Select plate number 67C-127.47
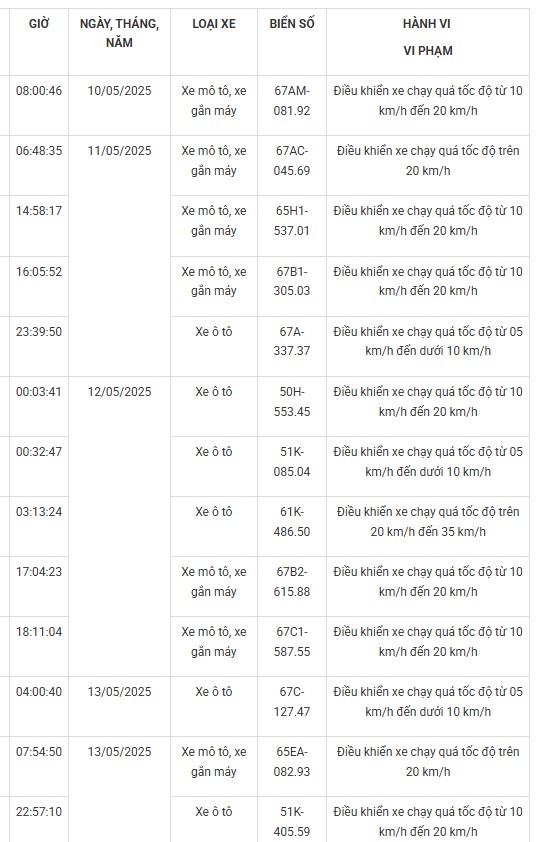553x842 pixels. (292, 701)
